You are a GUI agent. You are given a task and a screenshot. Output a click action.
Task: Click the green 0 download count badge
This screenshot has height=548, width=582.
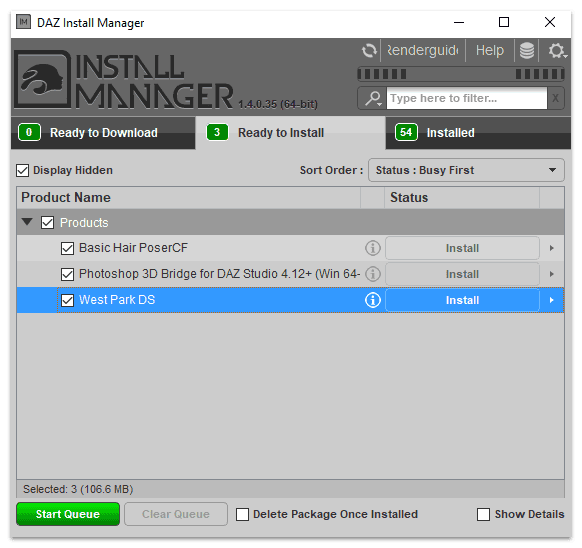(x=29, y=133)
